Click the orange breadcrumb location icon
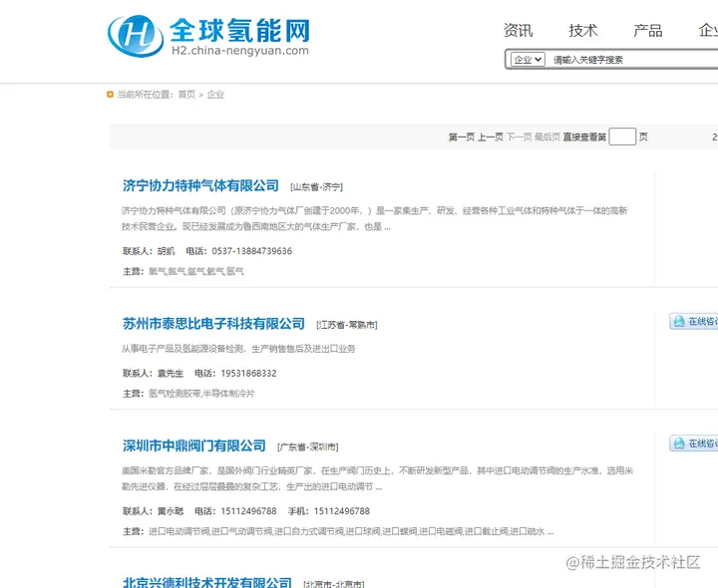 click(x=110, y=95)
